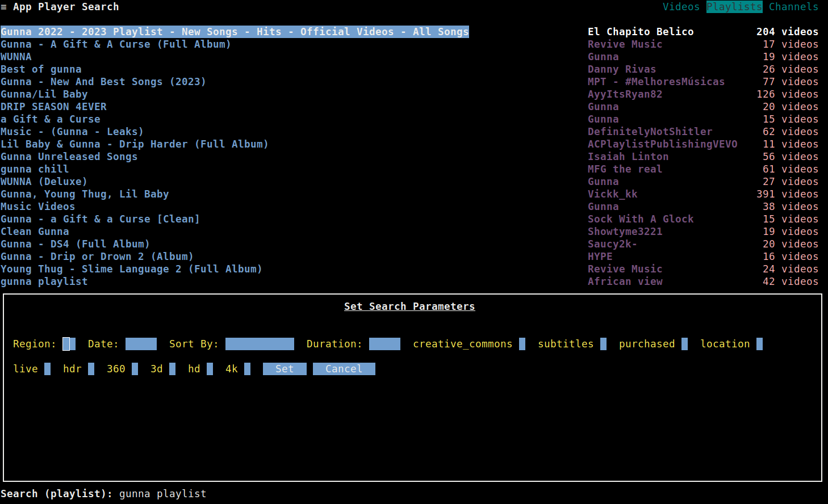Image resolution: width=828 pixels, height=504 pixels.
Task: Open the Date dropdown
Action: coord(141,344)
